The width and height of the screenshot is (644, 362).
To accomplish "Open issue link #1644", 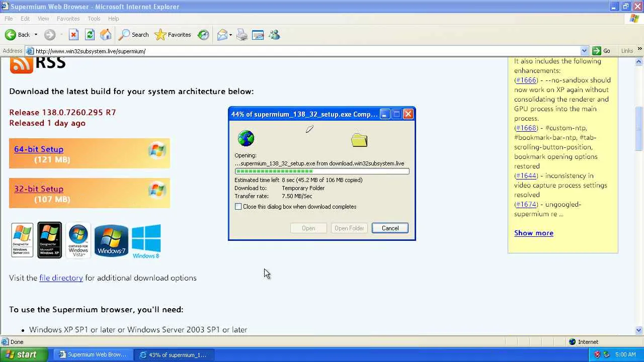I will pos(526,175).
